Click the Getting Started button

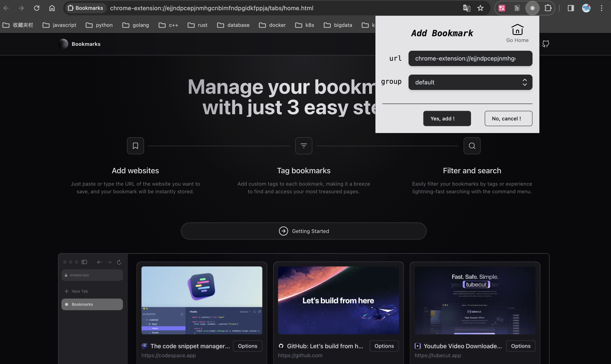(x=304, y=231)
